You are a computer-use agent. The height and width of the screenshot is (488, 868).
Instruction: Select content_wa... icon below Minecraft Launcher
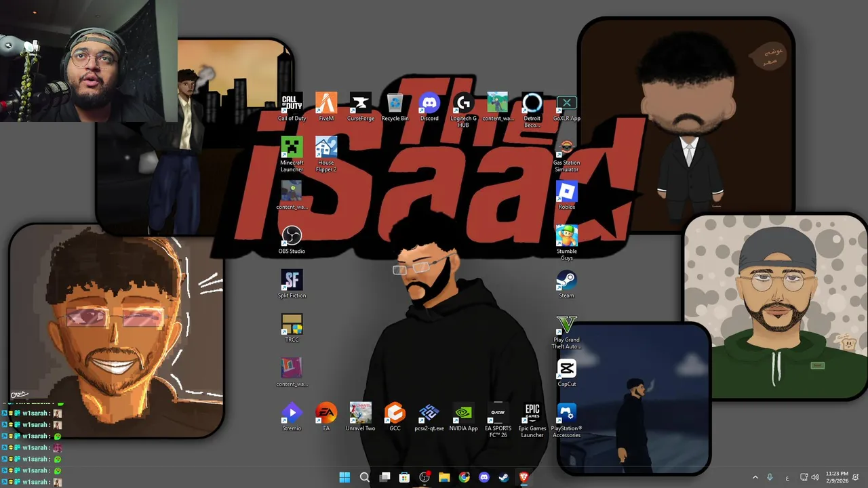tap(292, 195)
